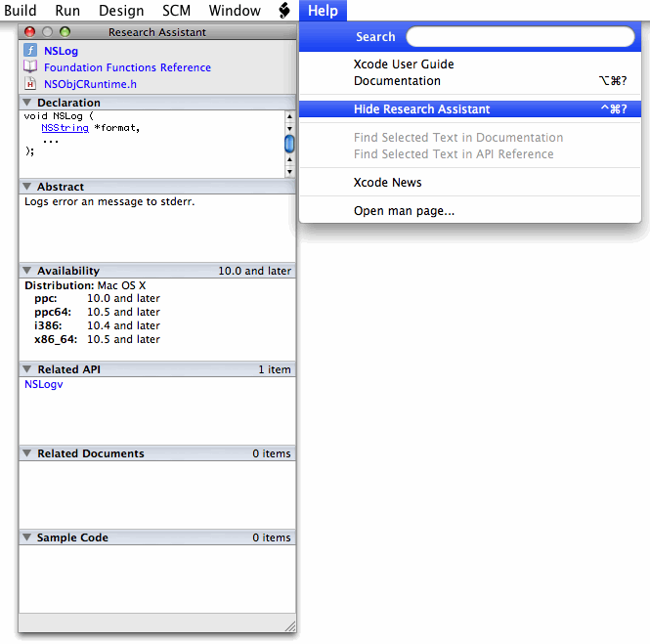Click the 'void NSLog (' declaration text

[59, 115]
